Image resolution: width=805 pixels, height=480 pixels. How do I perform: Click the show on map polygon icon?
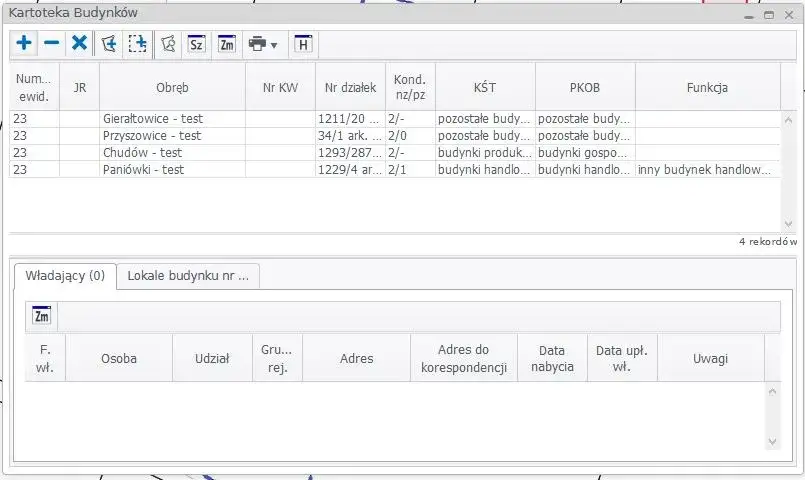(x=168, y=43)
